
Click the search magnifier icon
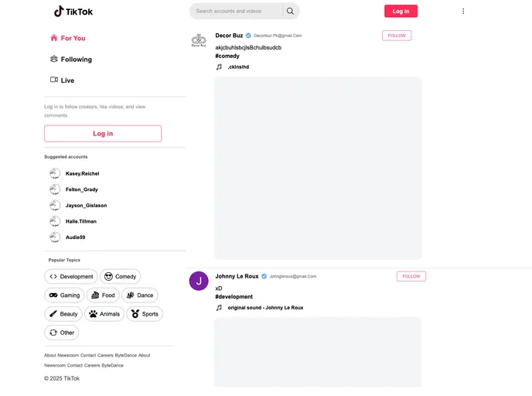[290, 11]
